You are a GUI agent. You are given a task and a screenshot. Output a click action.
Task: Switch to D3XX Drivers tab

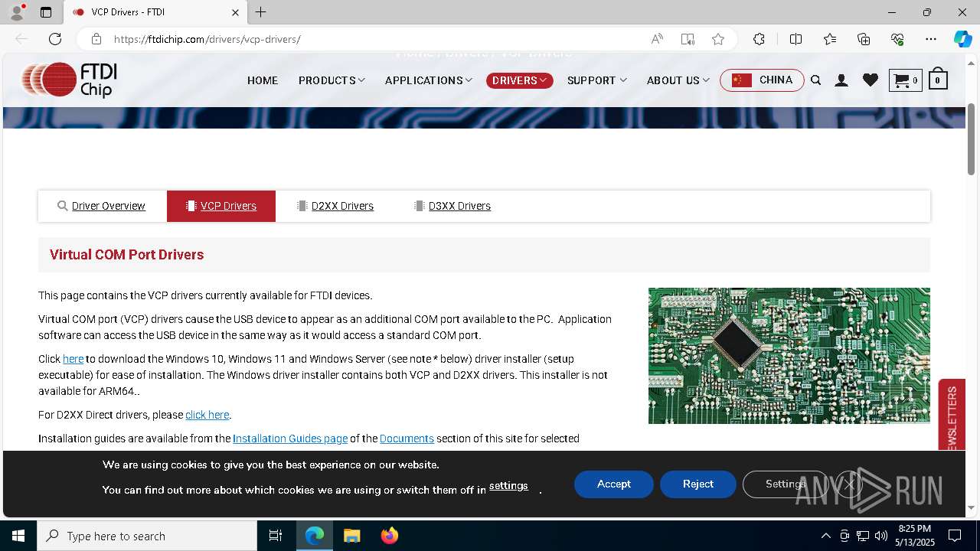click(x=452, y=206)
